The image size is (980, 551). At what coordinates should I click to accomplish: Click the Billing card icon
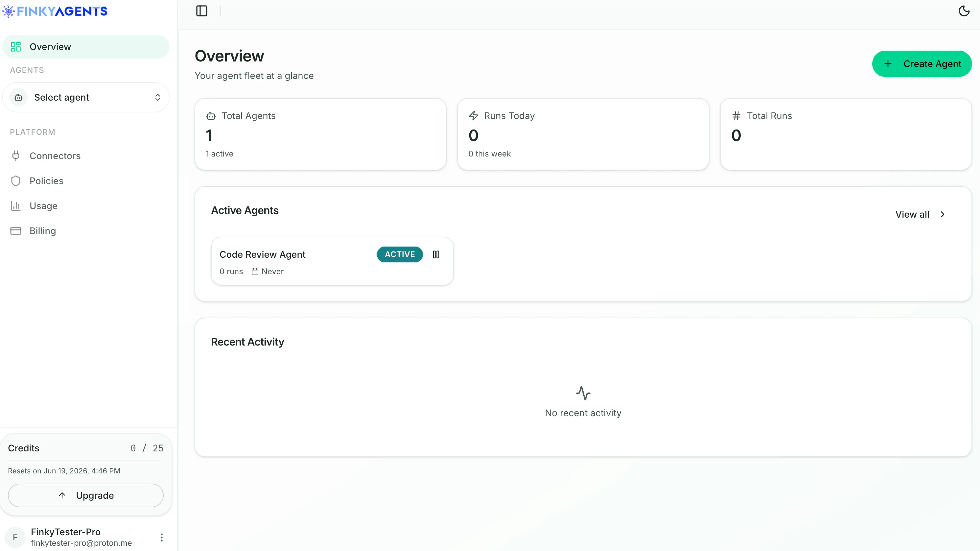(x=15, y=231)
